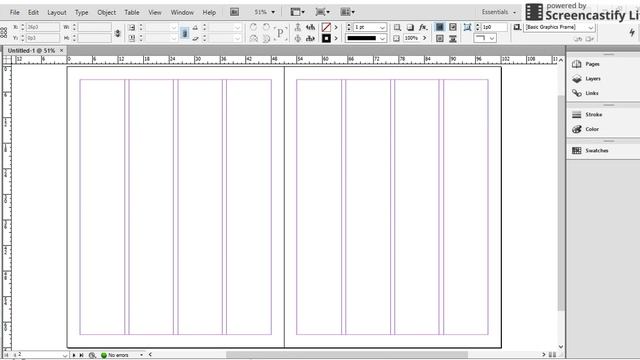
Task: Click the Rotation Angle icon
Action: (195, 27)
